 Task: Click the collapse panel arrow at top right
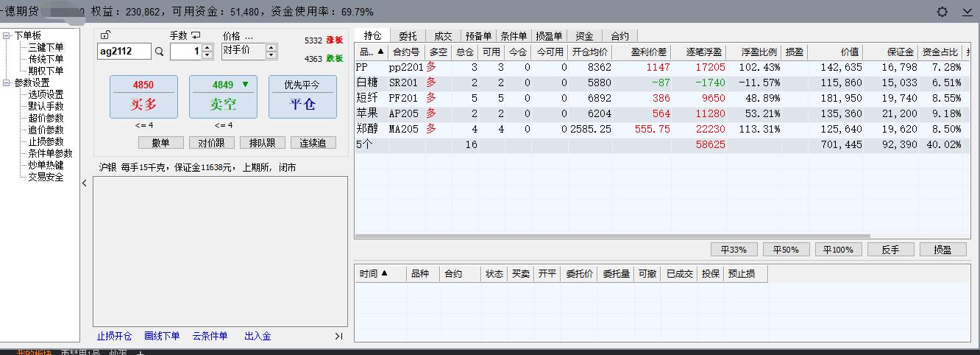click(967, 13)
